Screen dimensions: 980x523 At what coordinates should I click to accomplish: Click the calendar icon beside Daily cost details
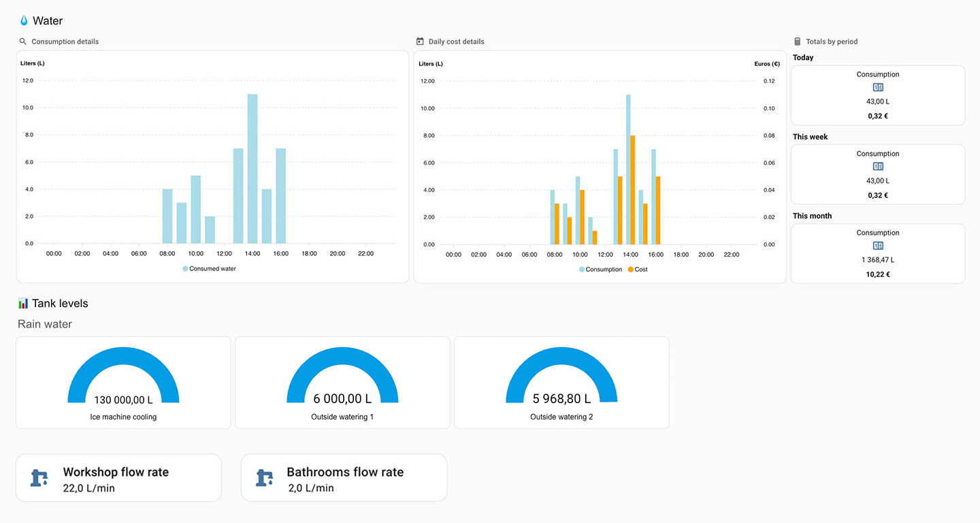420,42
